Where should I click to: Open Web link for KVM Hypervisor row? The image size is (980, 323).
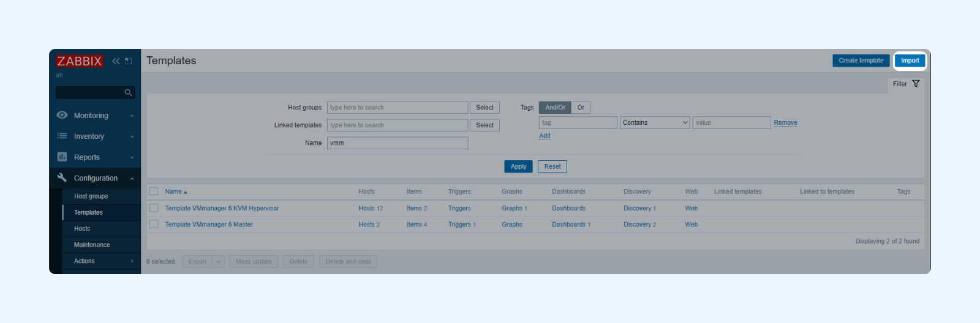pyautogui.click(x=692, y=209)
